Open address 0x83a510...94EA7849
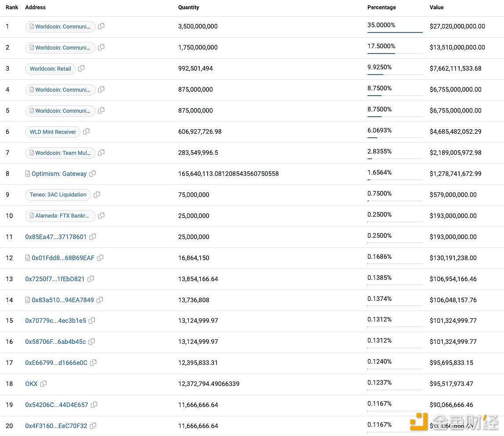The width and height of the screenshot is (504, 436). coord(62,300)
